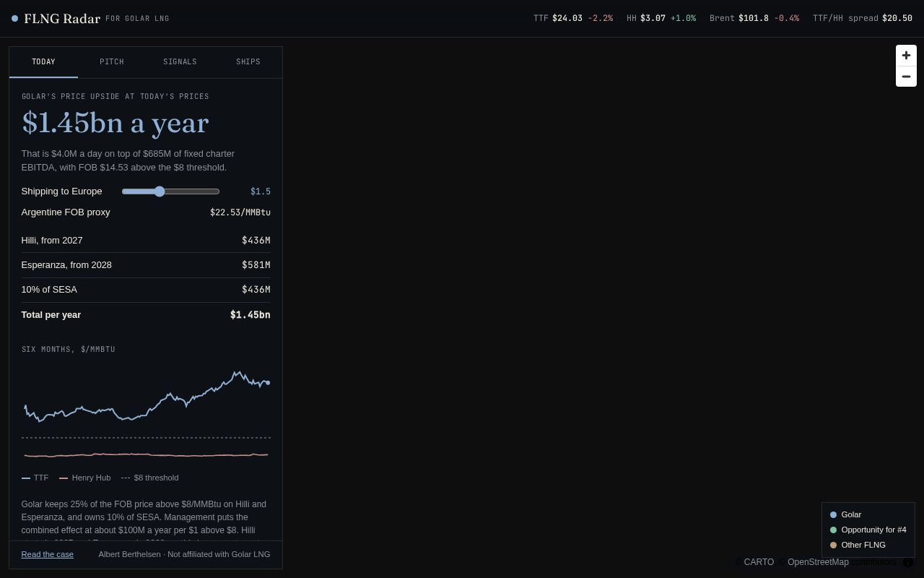The height and width of the screenshot is (578, 924).
Task: Click the Shipping to Europe slider
Action: (171, 191)
